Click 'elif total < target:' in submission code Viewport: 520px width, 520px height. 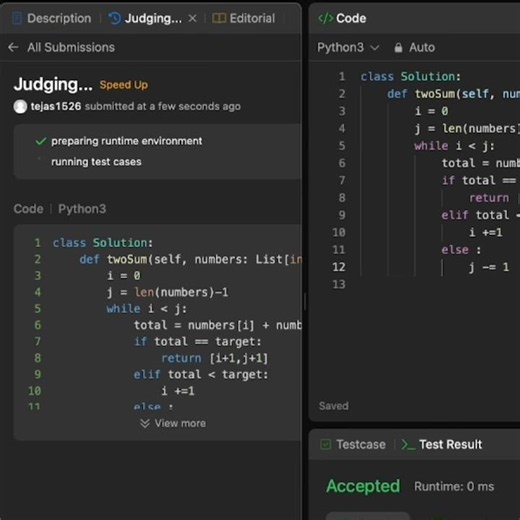coord(201,375)
